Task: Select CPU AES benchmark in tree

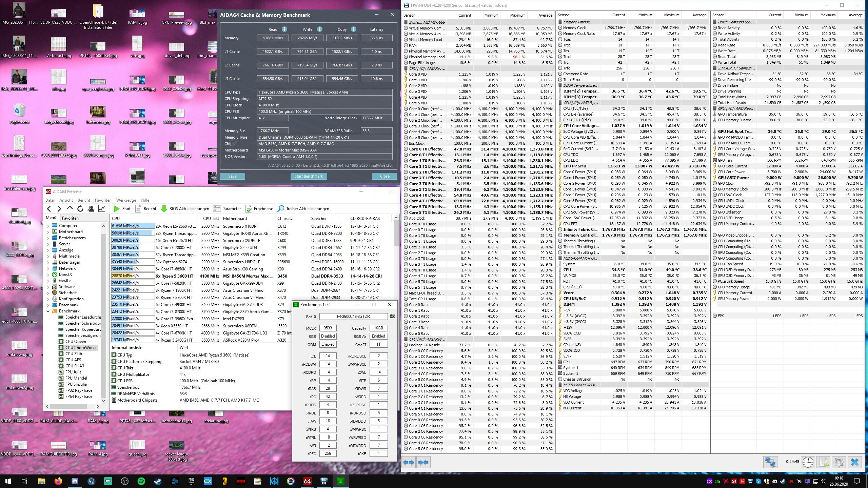Action: (73, 360)
